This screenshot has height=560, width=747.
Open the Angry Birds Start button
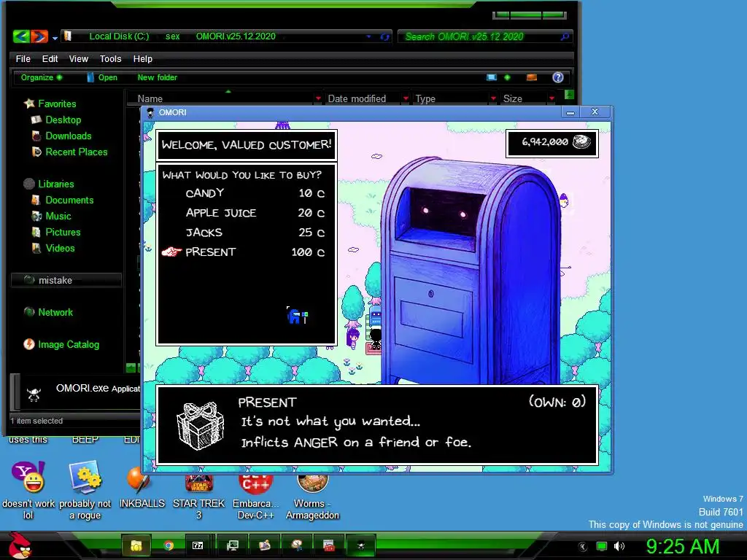20,545
